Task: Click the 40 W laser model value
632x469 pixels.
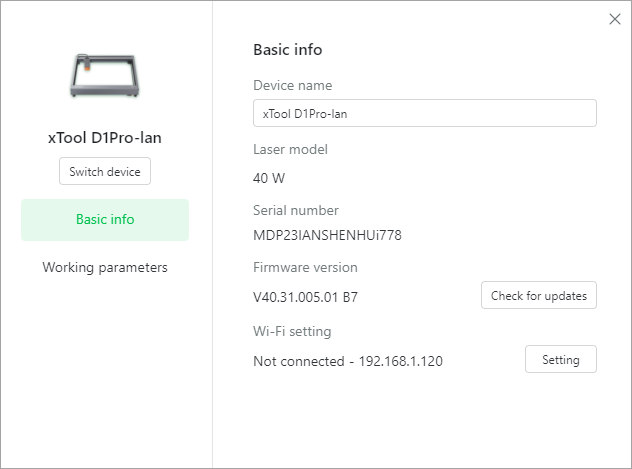Action: [x=269, y=178]
